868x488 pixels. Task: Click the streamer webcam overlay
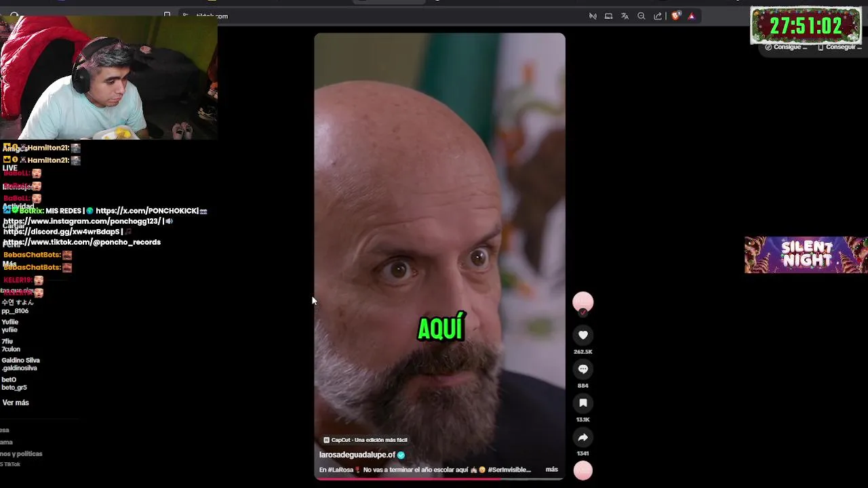108,78
